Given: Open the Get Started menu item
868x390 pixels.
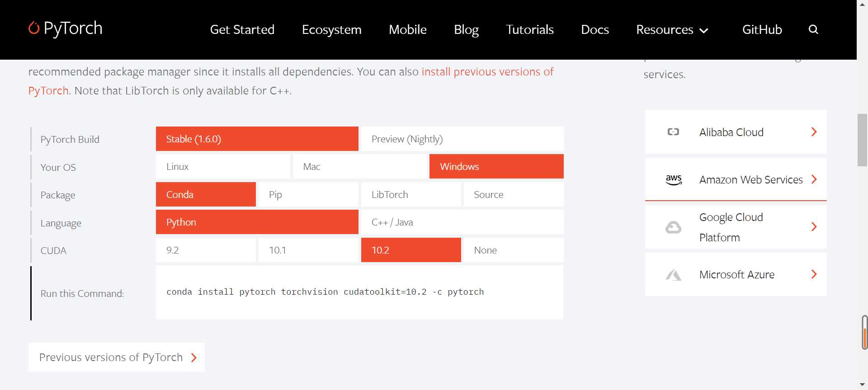Looking at the screenshot, I should pyautogui.click(x=242, y=29).
